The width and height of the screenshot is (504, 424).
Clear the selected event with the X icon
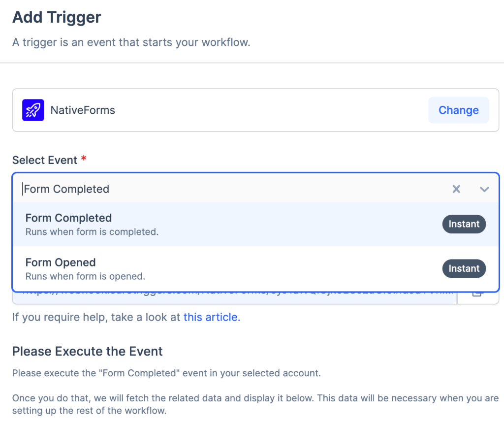[x=456, y=189]
